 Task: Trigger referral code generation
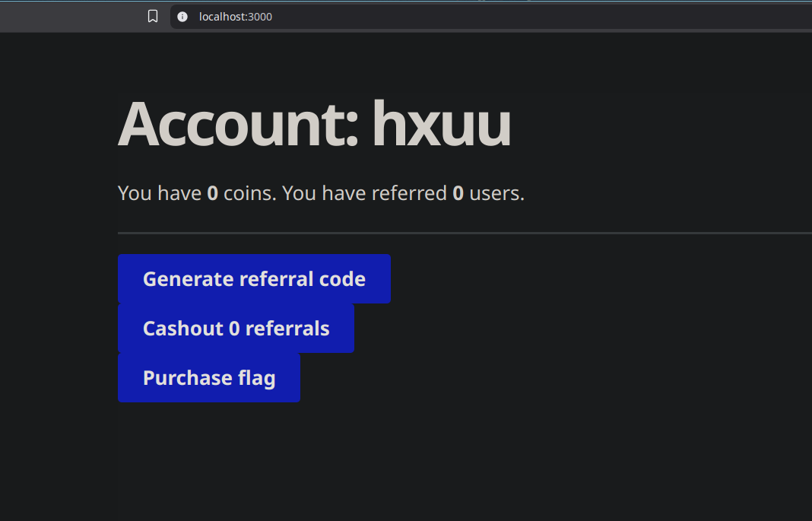pyautogui.click(x=254, y=278)
